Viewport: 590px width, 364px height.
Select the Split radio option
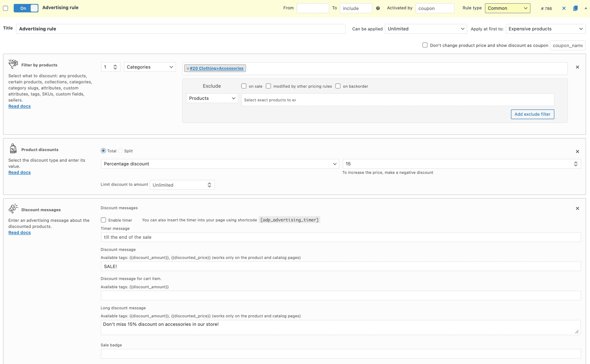(120, 151)
